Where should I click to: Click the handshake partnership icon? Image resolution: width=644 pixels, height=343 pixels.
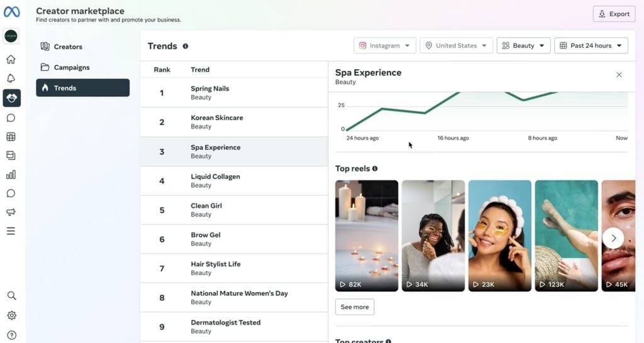(x=11, y=98)
